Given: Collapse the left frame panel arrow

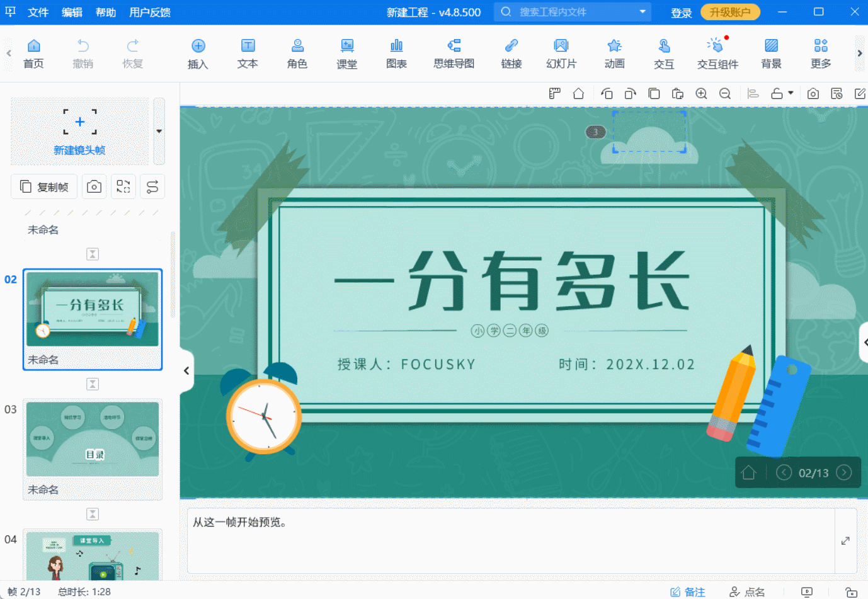Looking at the screenshot, I should (x=186, y=370).
